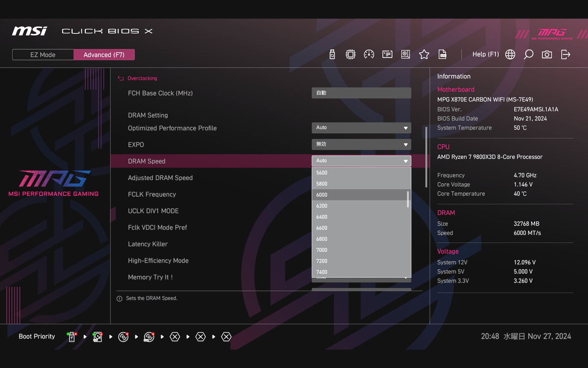Image resolution: width=588 pixels, height=368 pixels.
Task: Select the DRAM Speed row label
Action: pos(147,161)
